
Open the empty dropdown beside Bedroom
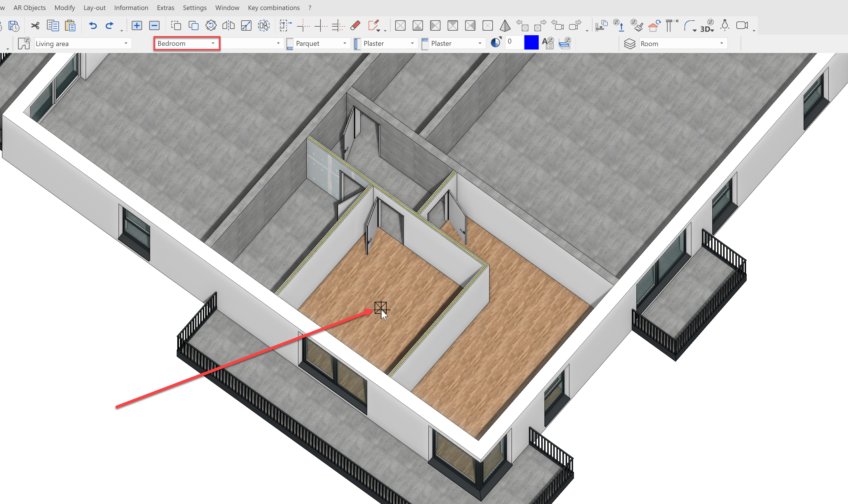[x=252, y=44]
